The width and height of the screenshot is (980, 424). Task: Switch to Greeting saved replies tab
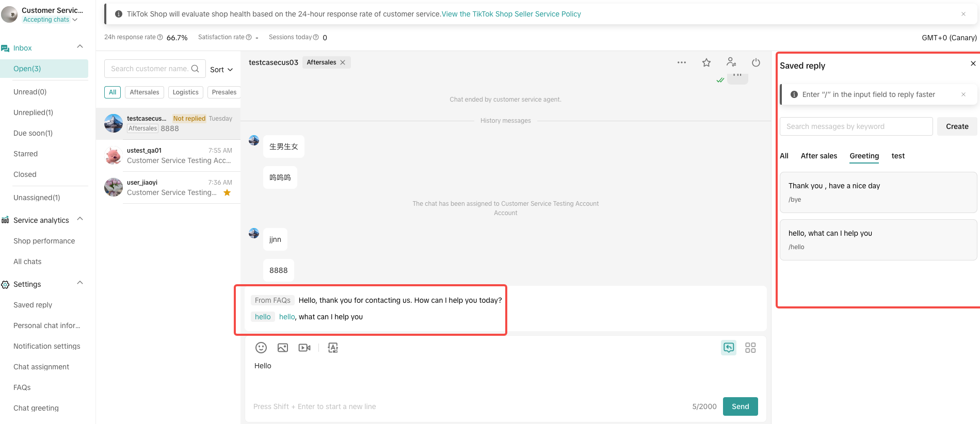coord(864,156)
